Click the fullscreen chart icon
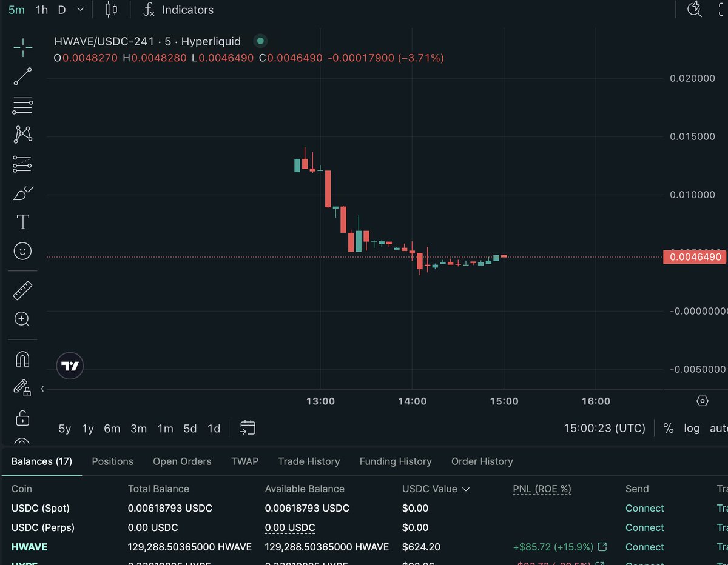The width and height of the screenshot is (728, 565). click(x=722, y=9)
